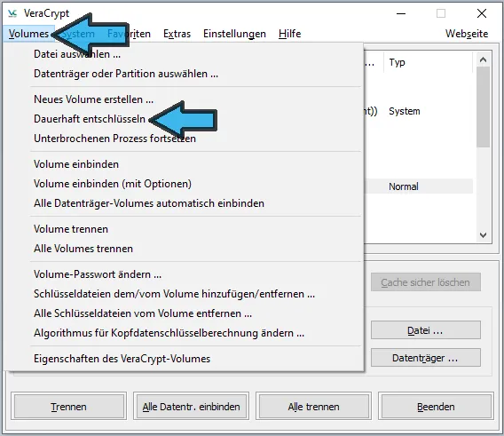Minimize the VeraCrypt window
This screenshot has height=436, width=504.
click(401, 13)
